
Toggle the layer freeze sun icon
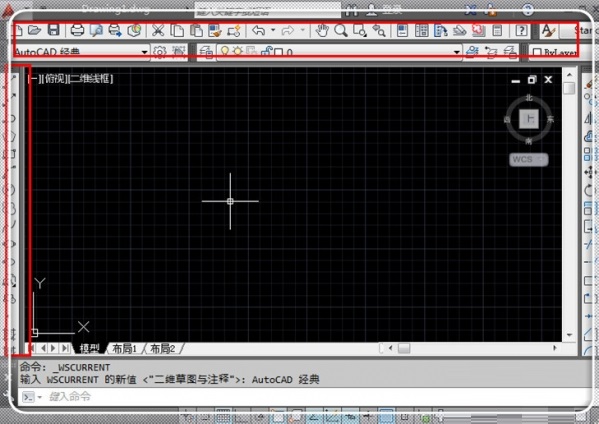click(238, 51)
